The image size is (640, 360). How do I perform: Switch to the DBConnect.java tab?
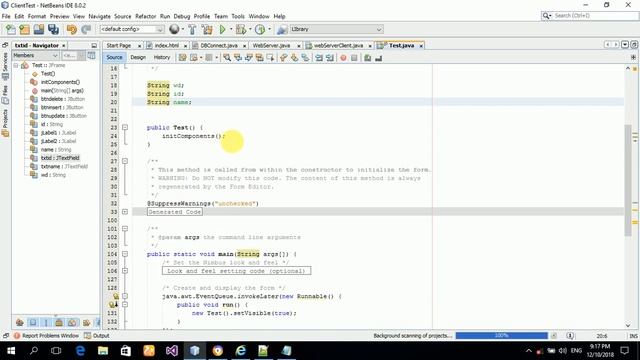point(219,45)
